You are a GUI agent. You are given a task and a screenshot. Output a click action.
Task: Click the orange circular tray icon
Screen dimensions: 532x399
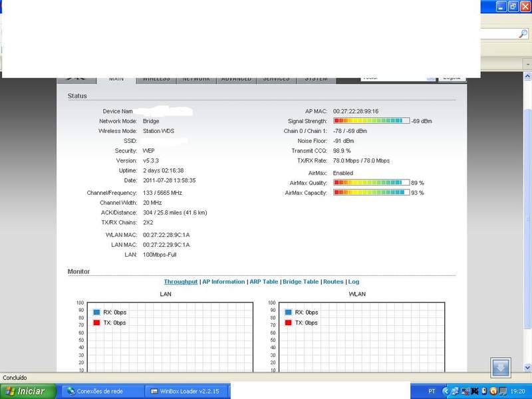pos(493,391)
